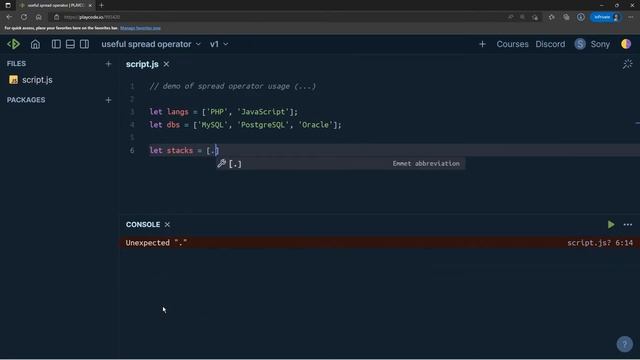The width and height of the screenshot is (640, 360).
Task: Click the magic wand format icon
Action: (627, 64)
